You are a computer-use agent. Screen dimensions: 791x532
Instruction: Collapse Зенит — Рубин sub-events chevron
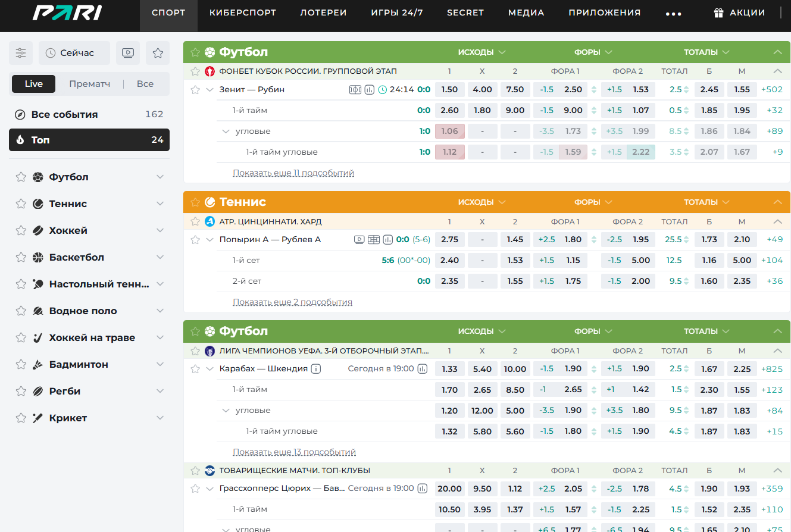209,90
